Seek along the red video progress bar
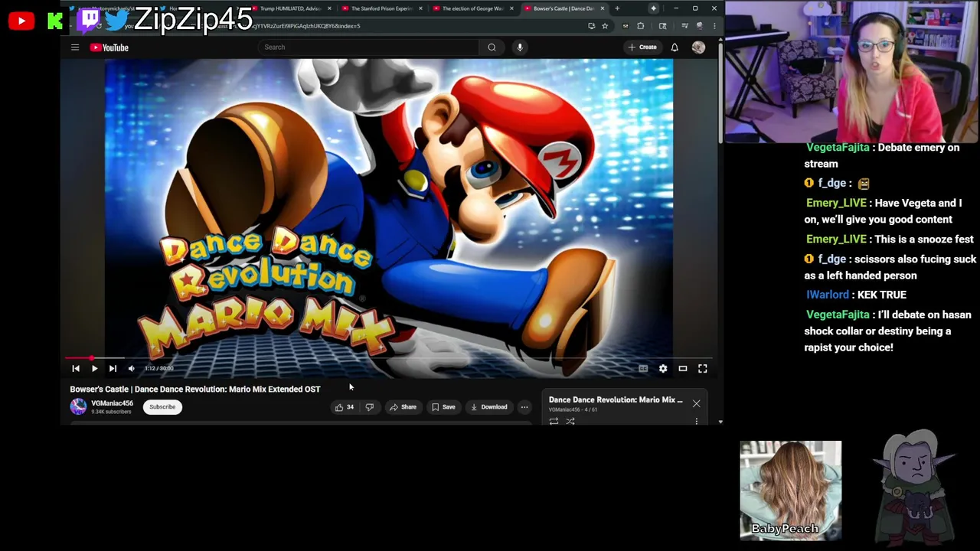980x551 pixels. point(389,358)
